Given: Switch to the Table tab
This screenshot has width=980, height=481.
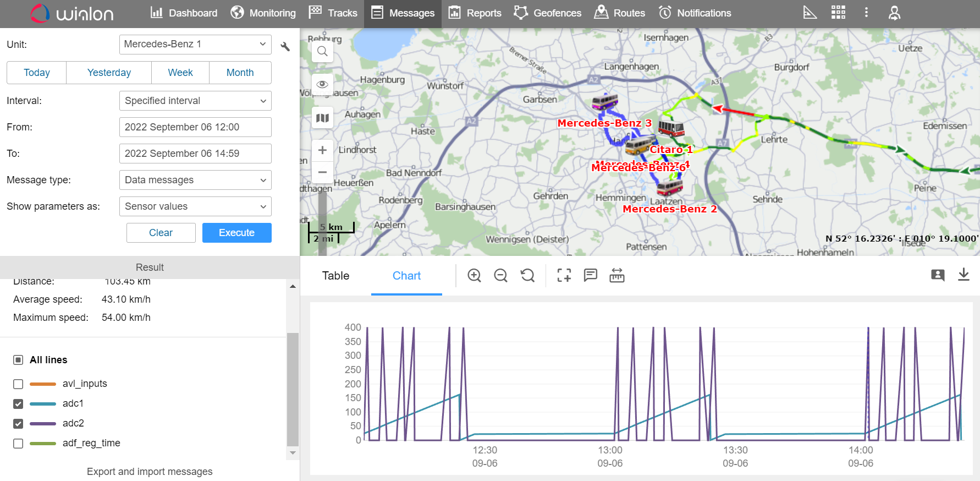Looking at the screenshot, I should point(335,276).
